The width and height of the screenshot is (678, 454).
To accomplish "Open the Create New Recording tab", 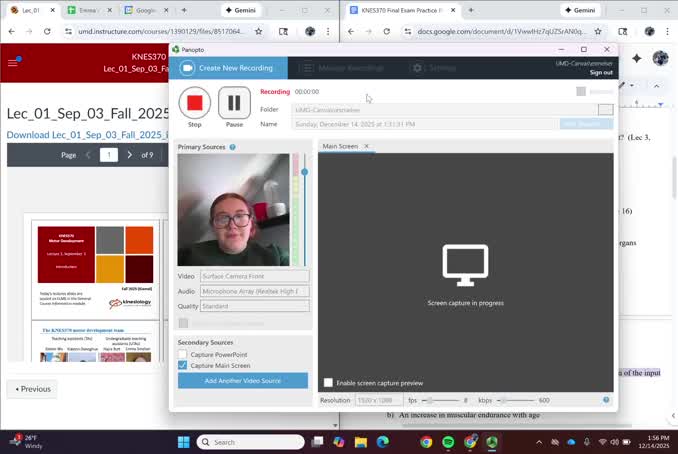I will [x=228, y=68].
